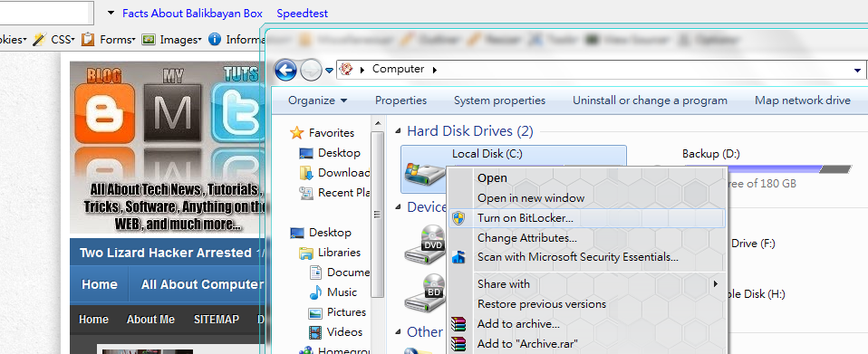Open the Share with submenu

tap(587, 283)
